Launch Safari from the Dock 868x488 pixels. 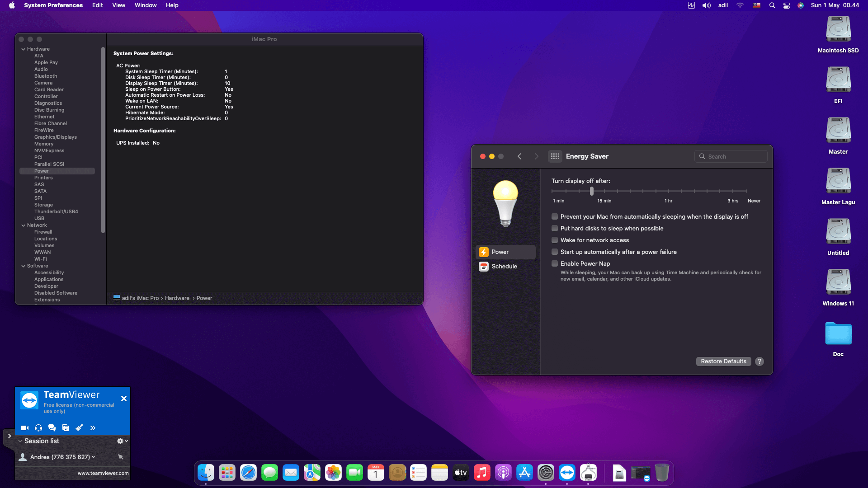(x=248, y=473)
